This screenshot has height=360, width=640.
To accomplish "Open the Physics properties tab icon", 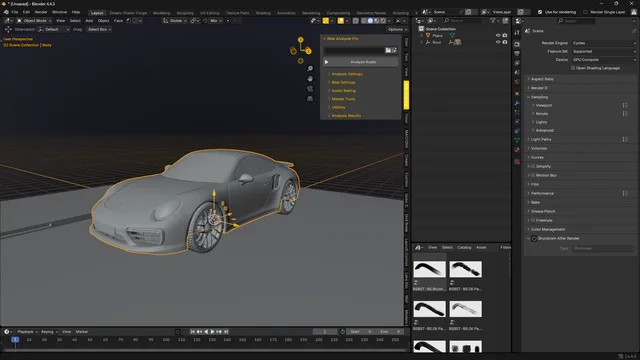I will click(x=517, y=122).
